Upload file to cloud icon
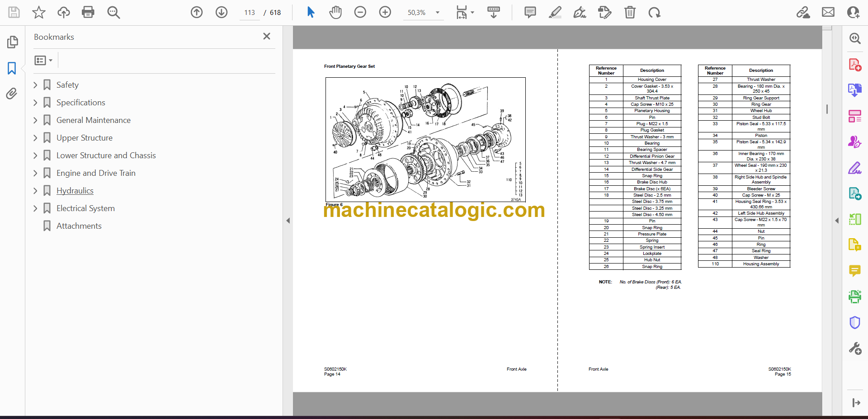Screen dimensions: 868x419 click(64, 12)
